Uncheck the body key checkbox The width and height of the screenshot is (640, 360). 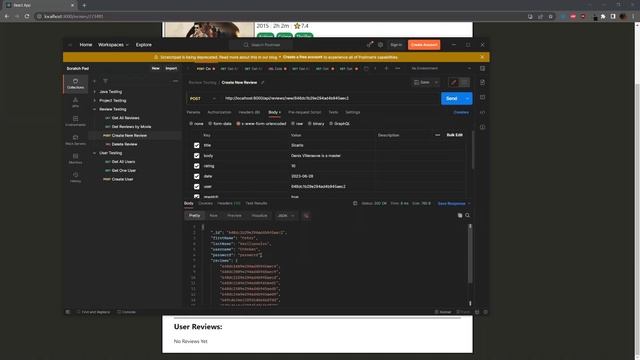tap(197, 156)
